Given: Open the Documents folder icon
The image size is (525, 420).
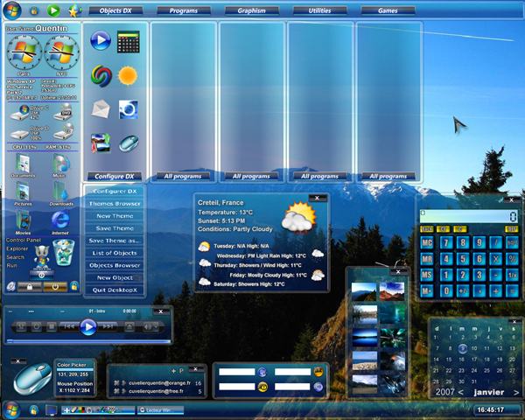Looking at the screenshot, I should click(23, 164).
